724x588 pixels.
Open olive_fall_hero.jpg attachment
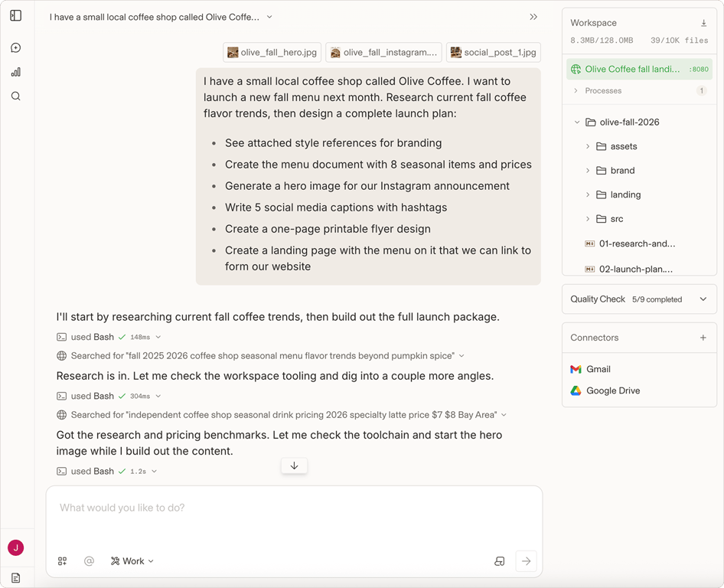click(x=272, y=53)
